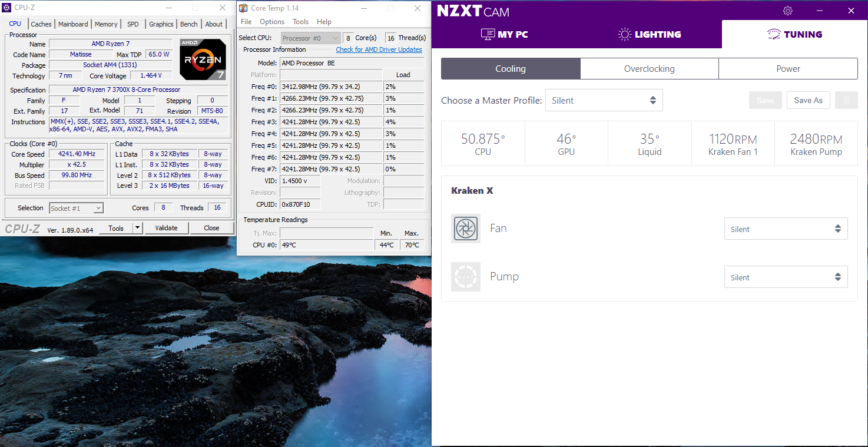The height and width of the screenshot is (447, 868).
Task: Open the CPU-Z Bench tab
Action: [189, 24]
